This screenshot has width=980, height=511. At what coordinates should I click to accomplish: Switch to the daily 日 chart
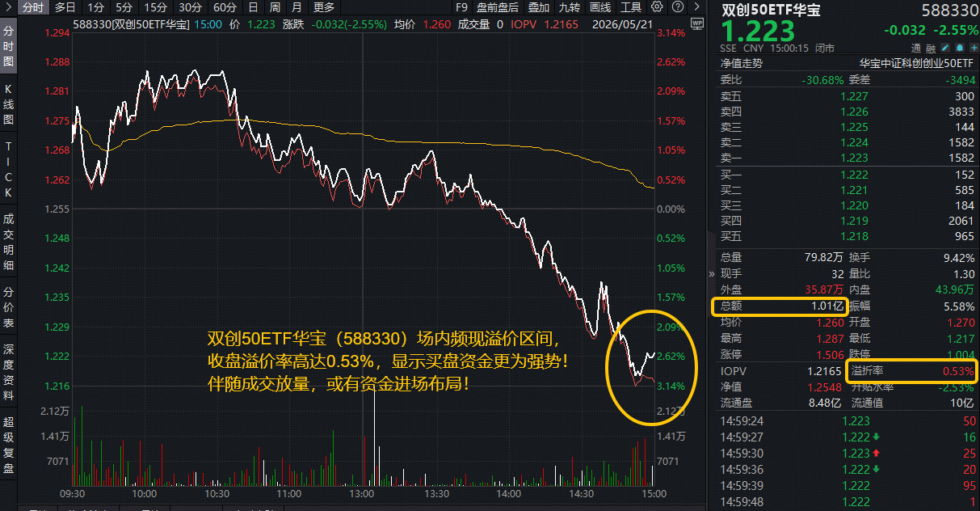254,6
